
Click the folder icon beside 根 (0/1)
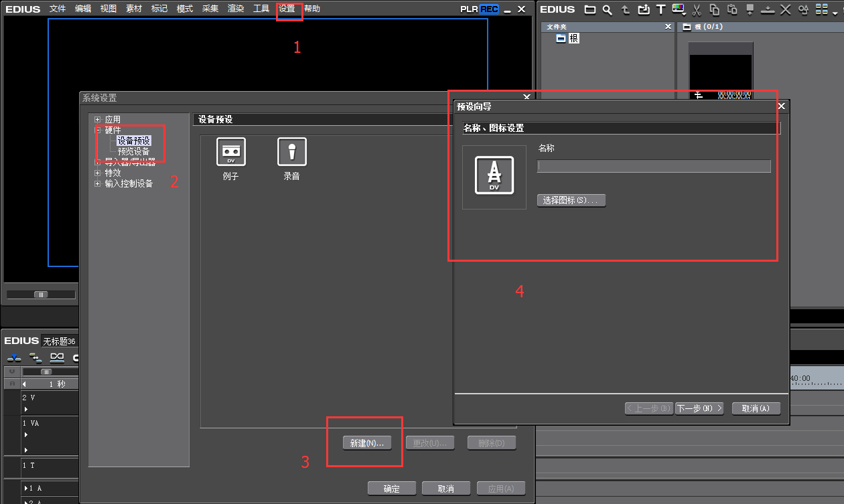point(687,27)
